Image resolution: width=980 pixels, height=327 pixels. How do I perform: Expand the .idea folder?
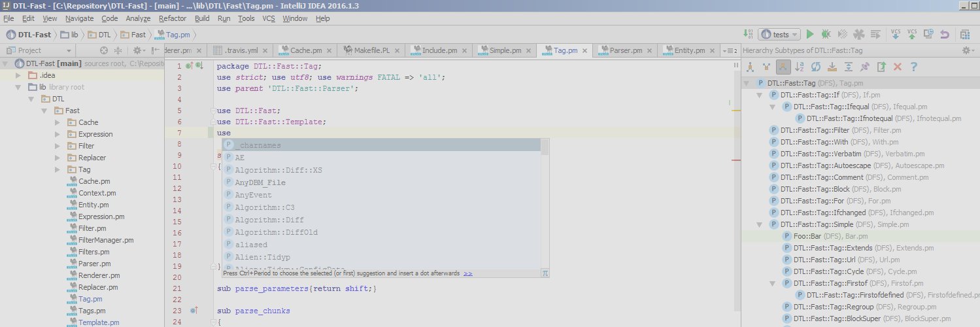click(18, 75)
